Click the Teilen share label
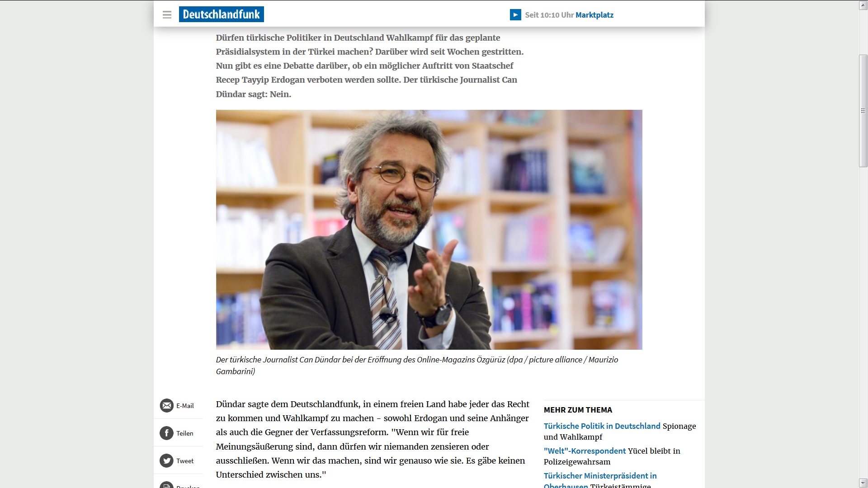This screenshot has height=488, width=868. [184, 433]
